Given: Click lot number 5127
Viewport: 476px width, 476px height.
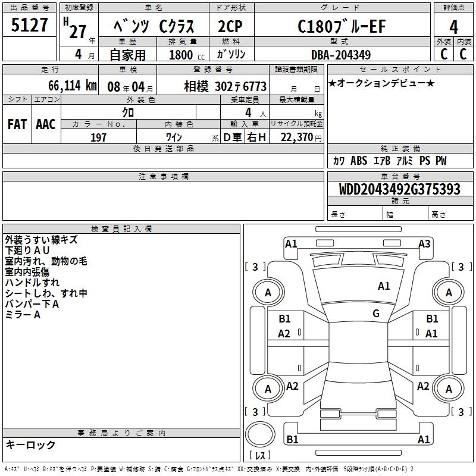Looking at the screenshot, I should [30, 25].
